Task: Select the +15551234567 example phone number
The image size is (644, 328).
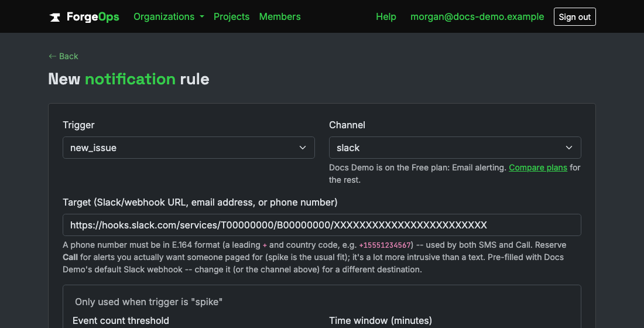Action: pyautogui.click(x=385, y=245)
